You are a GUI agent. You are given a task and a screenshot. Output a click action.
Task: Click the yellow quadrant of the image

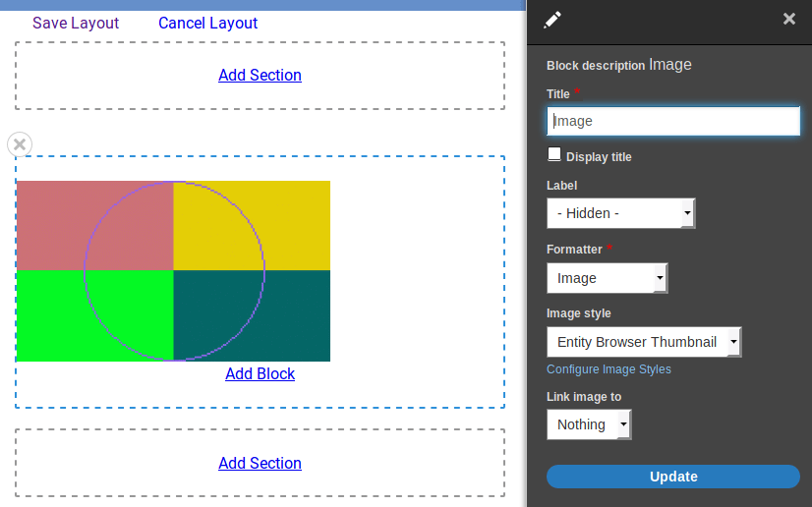252,225
